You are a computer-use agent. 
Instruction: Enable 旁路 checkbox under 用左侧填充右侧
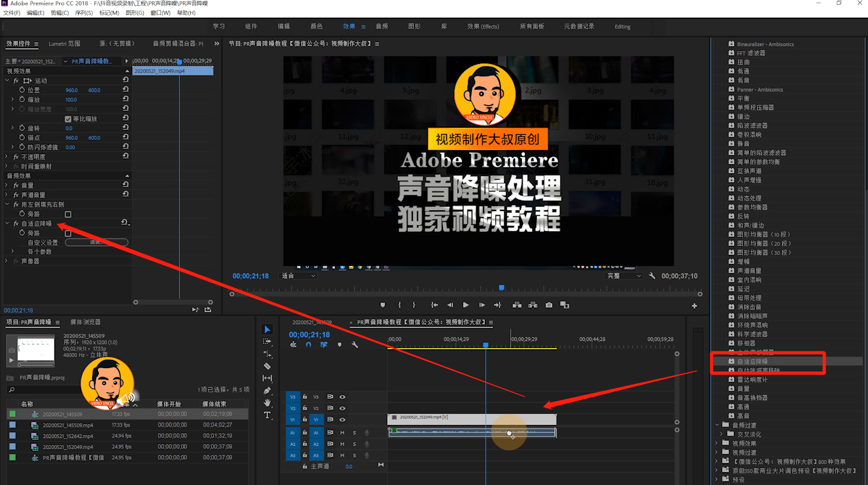[x=68, y=215]
